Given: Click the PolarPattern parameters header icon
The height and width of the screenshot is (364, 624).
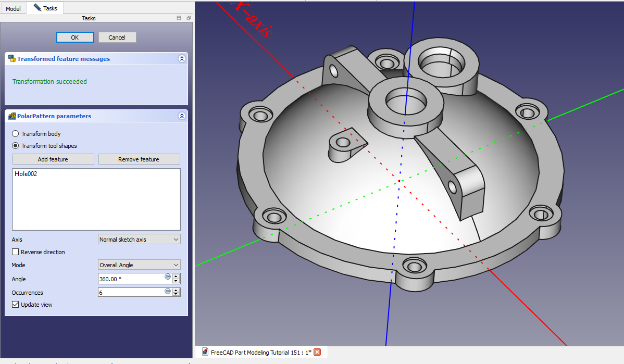Looking at the screenshot, I should tap(11, 116).
